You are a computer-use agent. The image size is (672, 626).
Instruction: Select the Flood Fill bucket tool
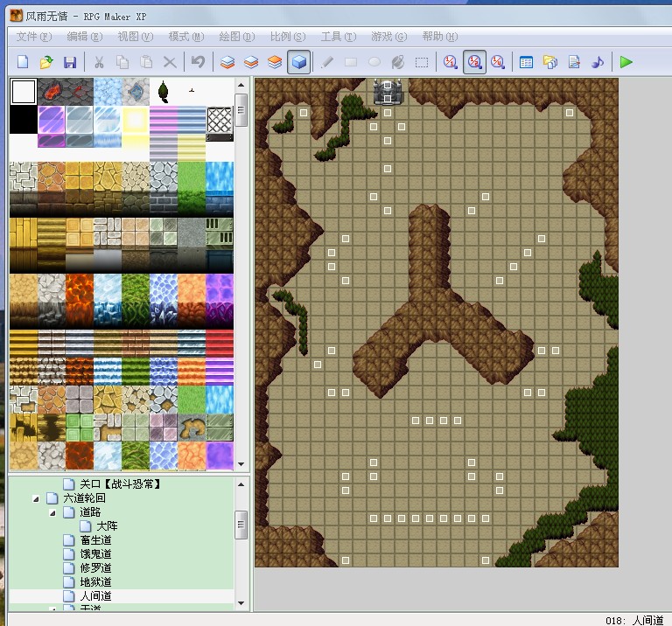click(x=398, y=62)
